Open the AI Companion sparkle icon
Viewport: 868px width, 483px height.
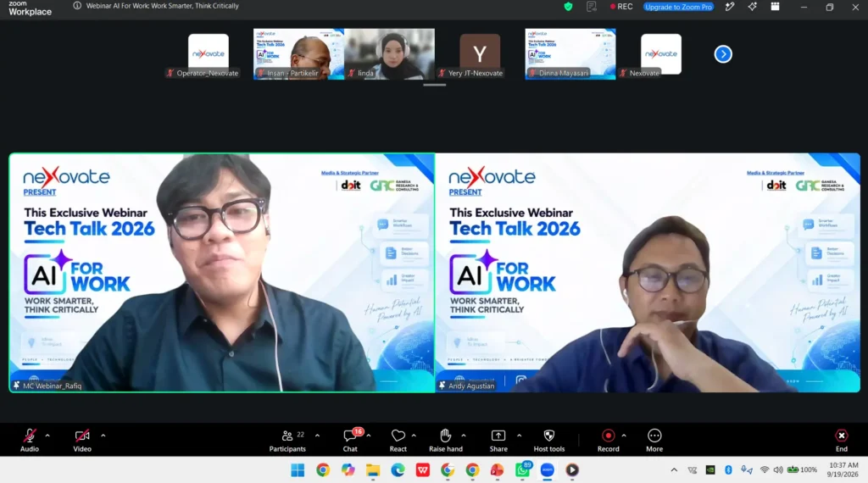click(752, 7)
